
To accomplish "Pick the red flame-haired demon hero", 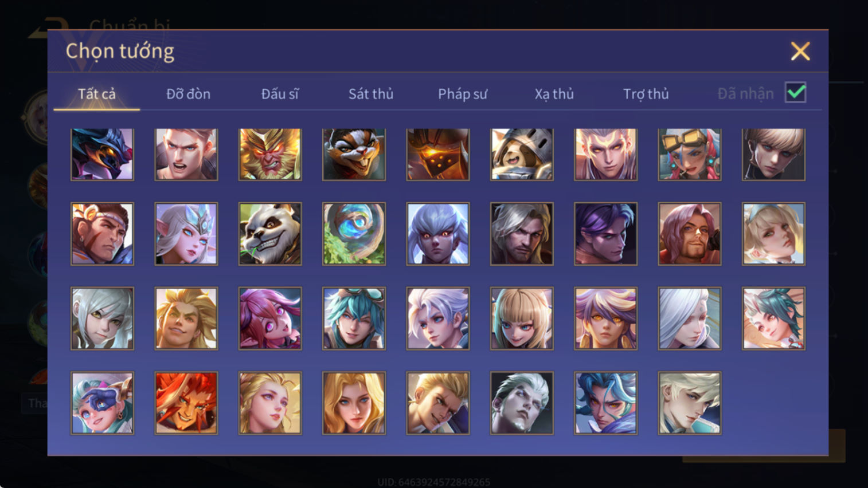I will pos(186,403).
